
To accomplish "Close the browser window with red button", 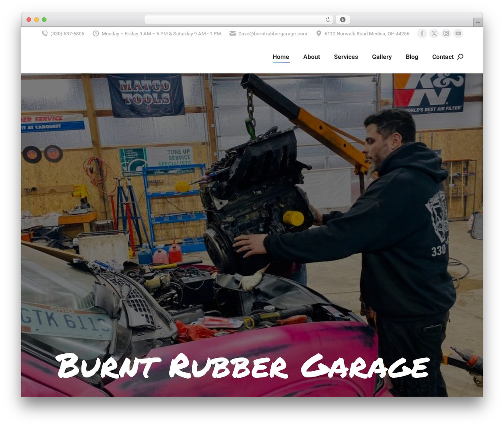I will [29, 20].
